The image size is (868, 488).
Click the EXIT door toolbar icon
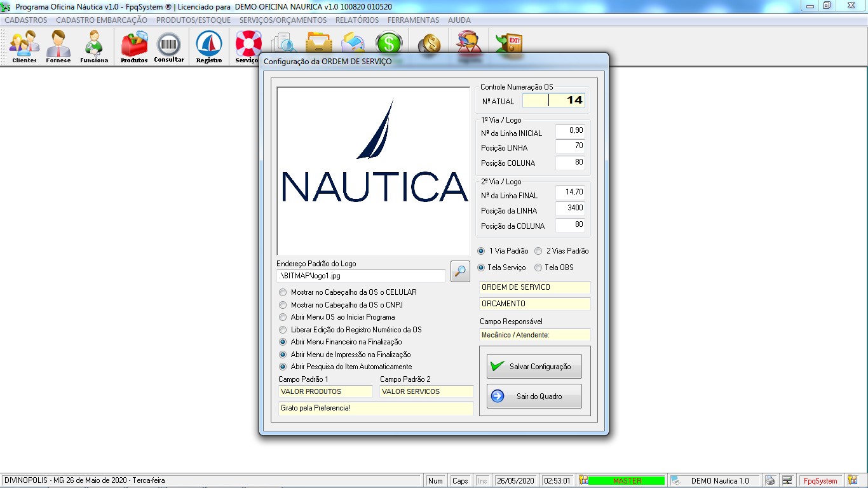point(509,43)
